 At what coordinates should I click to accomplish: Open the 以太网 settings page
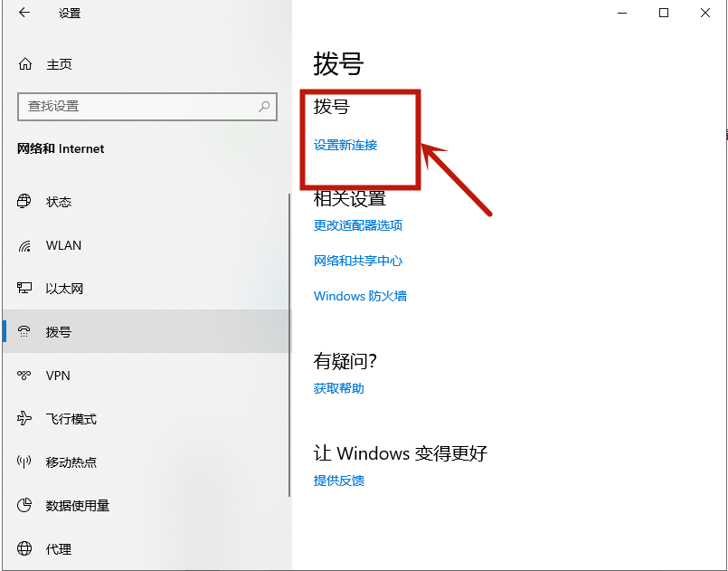point(147,288)
